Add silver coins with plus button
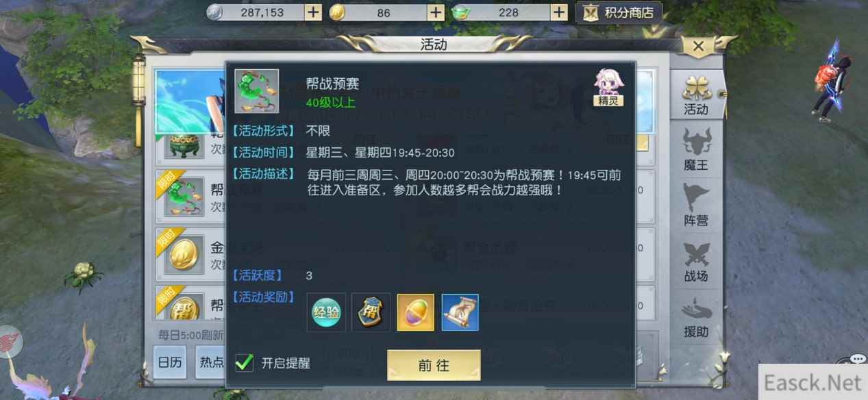This screenshot has width=868, height=400. [x=312, y=12]
